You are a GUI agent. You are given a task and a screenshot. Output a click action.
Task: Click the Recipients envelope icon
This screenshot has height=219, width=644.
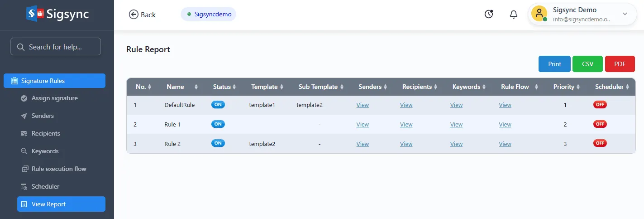click(x=24, y=133)
